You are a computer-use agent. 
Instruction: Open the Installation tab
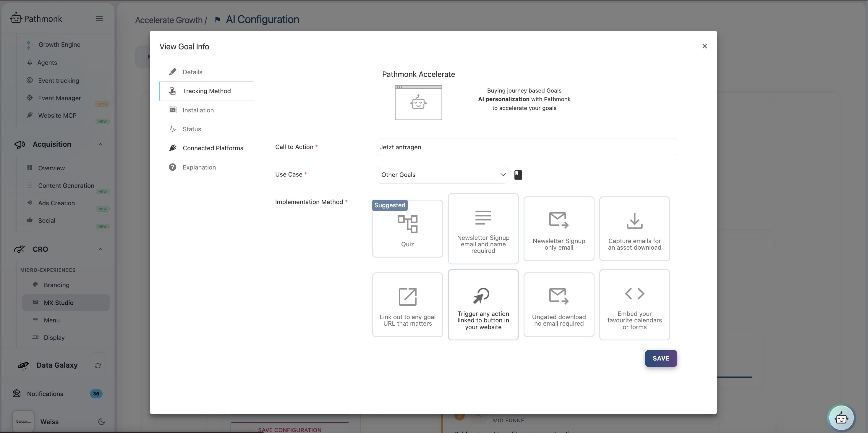point(207,110)
